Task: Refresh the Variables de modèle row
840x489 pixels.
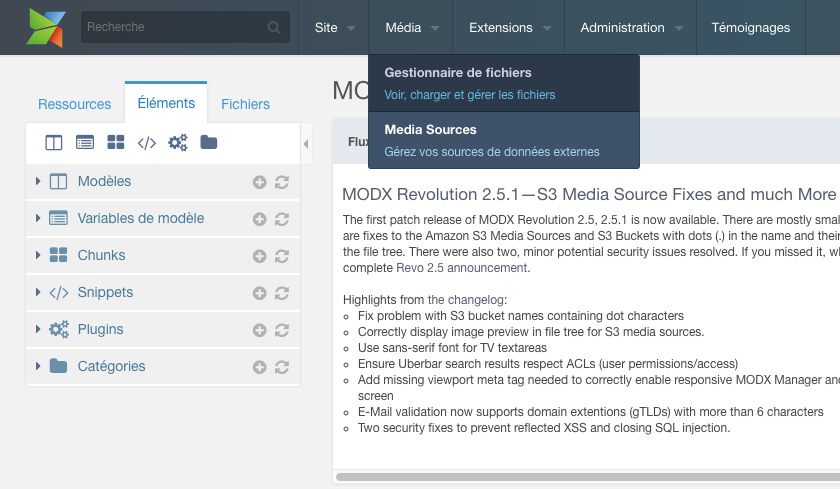Action: 282,219
